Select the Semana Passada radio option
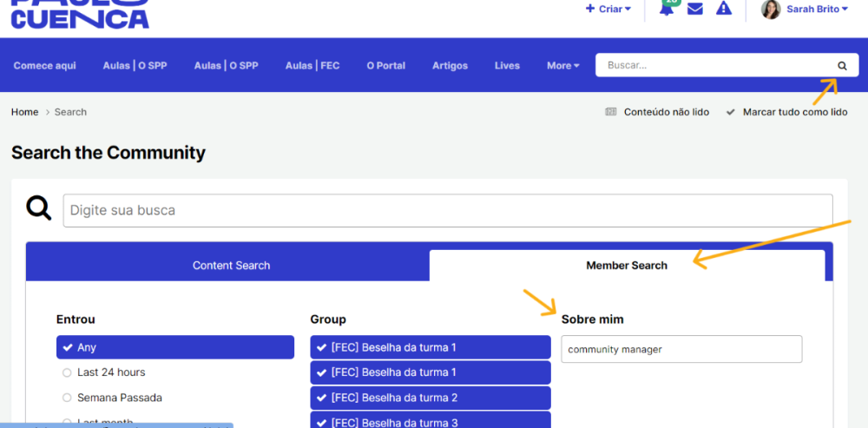Image resolution: width=868 pixels, height=428 pixels. 67,398
